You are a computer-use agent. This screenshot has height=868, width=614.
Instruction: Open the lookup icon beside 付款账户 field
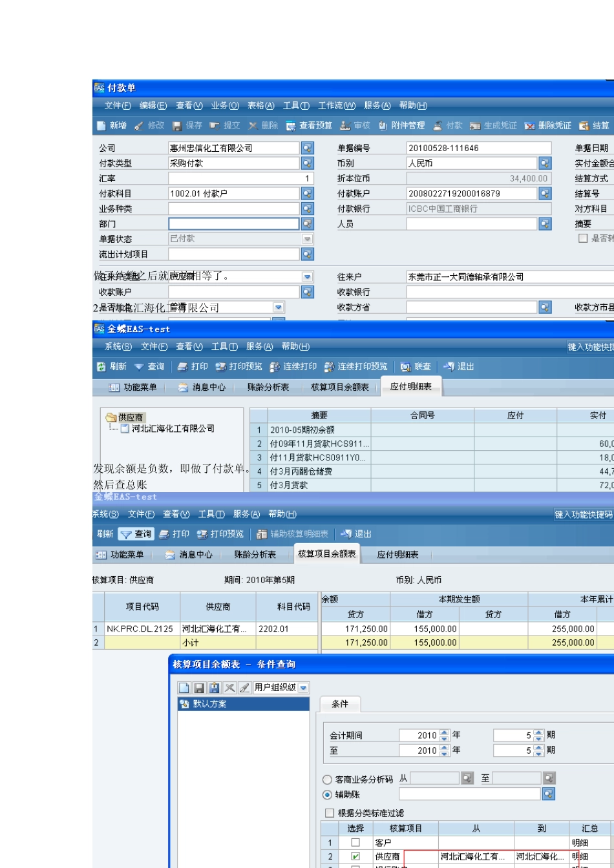click(545, 194)
